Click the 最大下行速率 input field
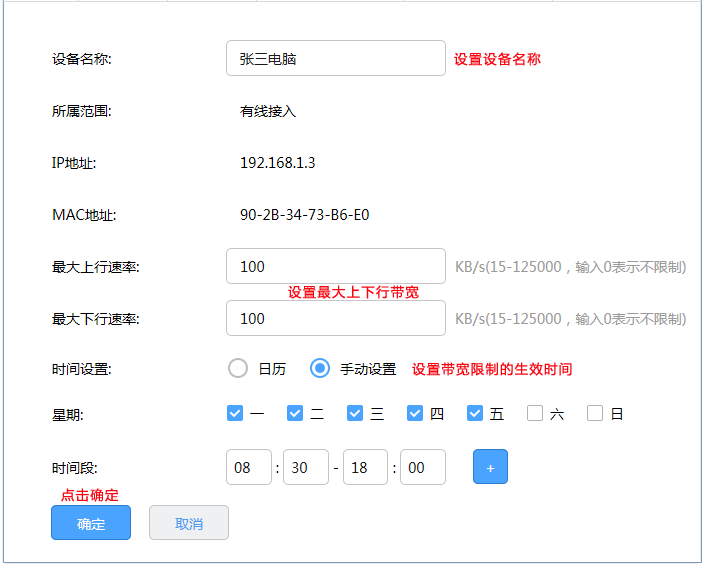Screen dimensions: 704x565 (336, 318)
